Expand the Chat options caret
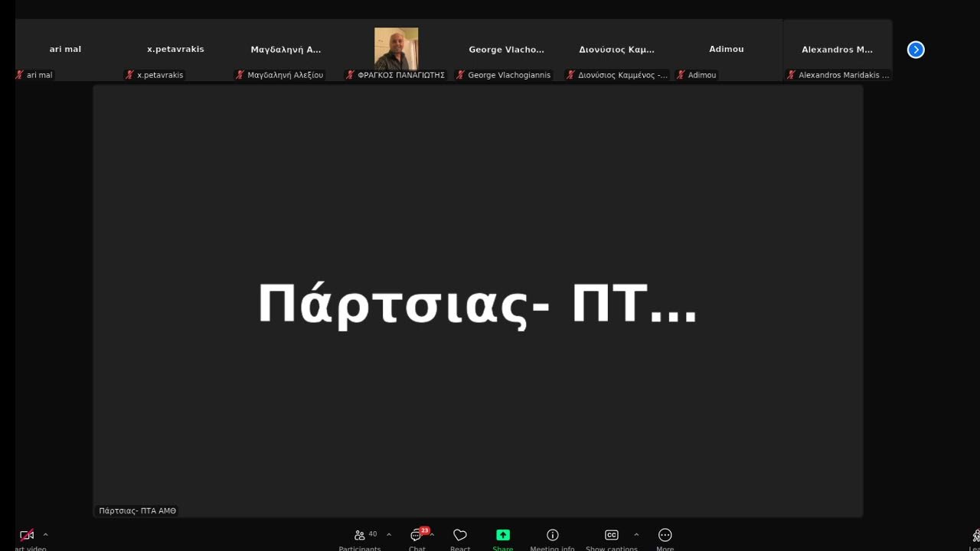The height and width of the screenshot is (551, 980). (433, 534)
